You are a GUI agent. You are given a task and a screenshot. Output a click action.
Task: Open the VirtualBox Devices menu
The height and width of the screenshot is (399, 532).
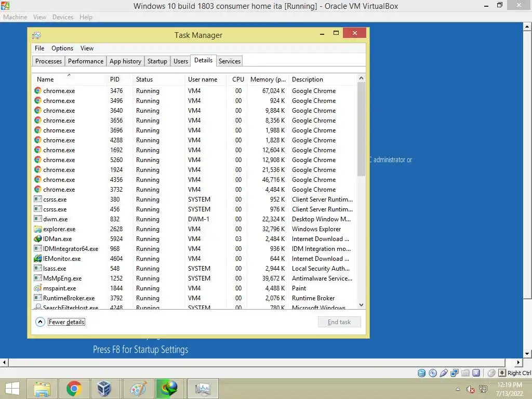point(63,17)
